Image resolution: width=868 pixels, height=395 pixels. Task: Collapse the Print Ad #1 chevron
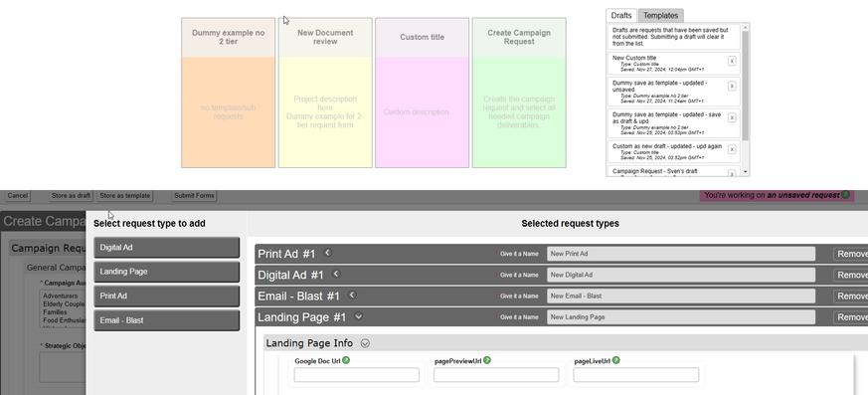(327, 253)
